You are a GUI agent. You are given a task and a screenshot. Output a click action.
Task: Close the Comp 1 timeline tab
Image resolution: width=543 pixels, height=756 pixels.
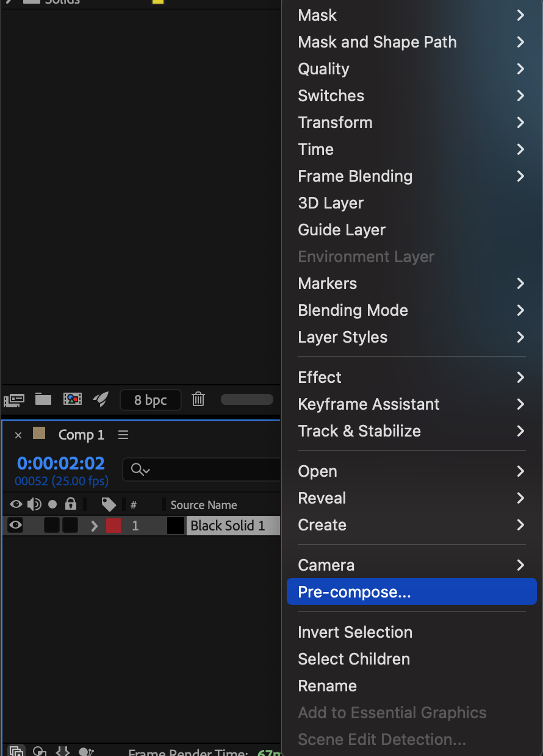[18, 435]
